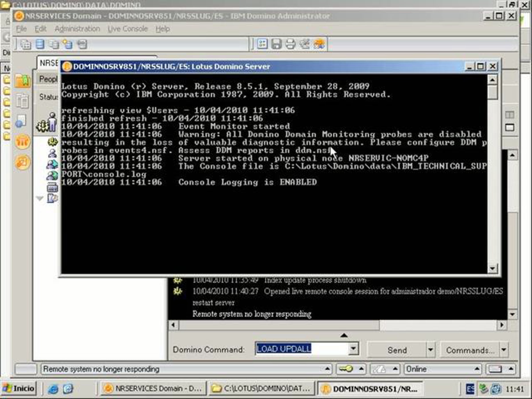Expand the Domino Command combo box arrow
The width and height of the screenshot is (532, 399).
coord(353,348)
